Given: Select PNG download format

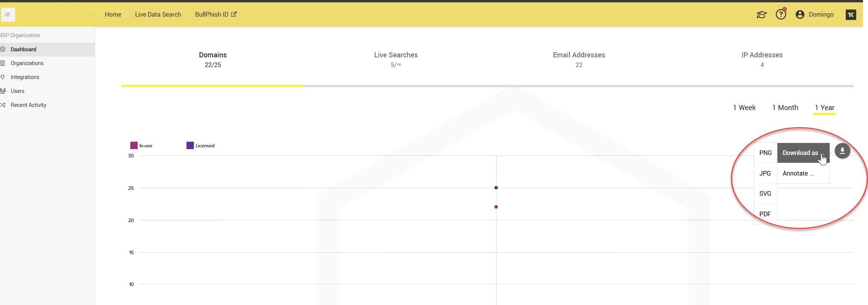Looking at the screenshot, I should [x=765, y=153].
